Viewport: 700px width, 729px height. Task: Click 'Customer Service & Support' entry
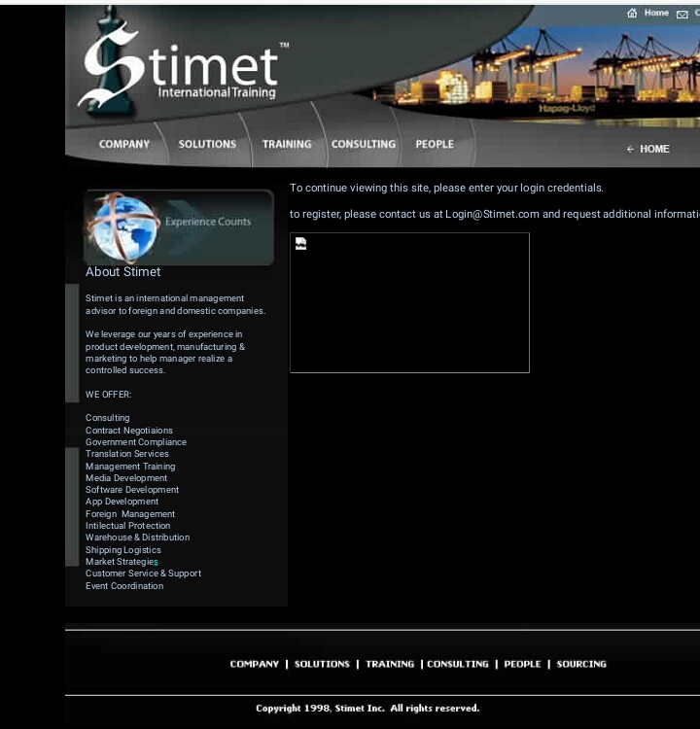click(143, 573)
